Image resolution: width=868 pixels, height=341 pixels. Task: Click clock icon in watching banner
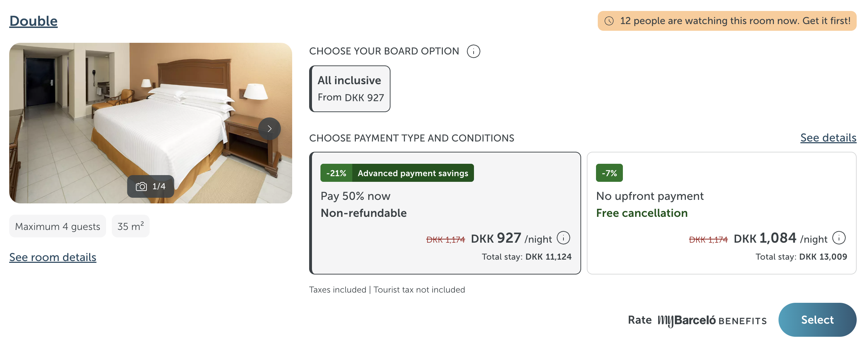609,21
